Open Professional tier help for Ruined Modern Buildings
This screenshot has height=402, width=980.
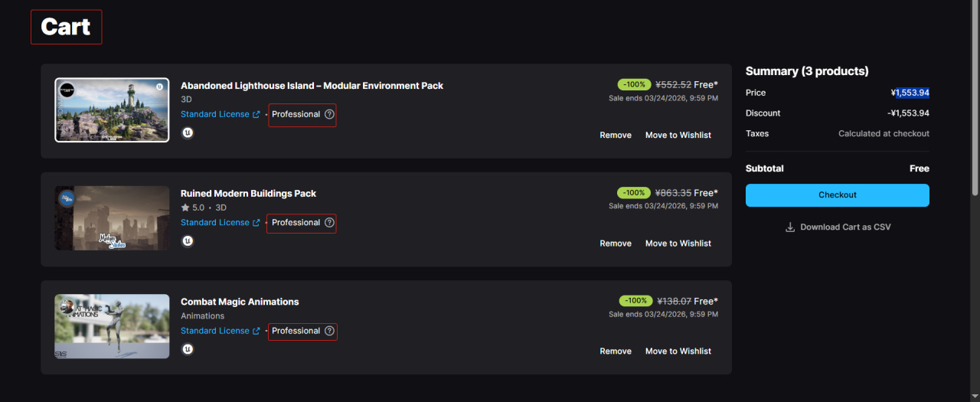pyautogui.click(x=329, y=223)
